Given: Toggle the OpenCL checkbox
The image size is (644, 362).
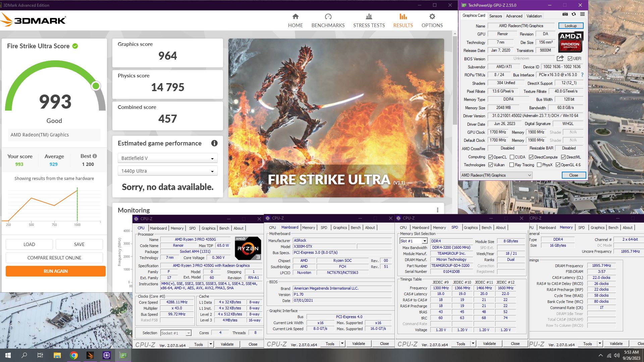Looking at the screenshot, I should coord(490,157).
